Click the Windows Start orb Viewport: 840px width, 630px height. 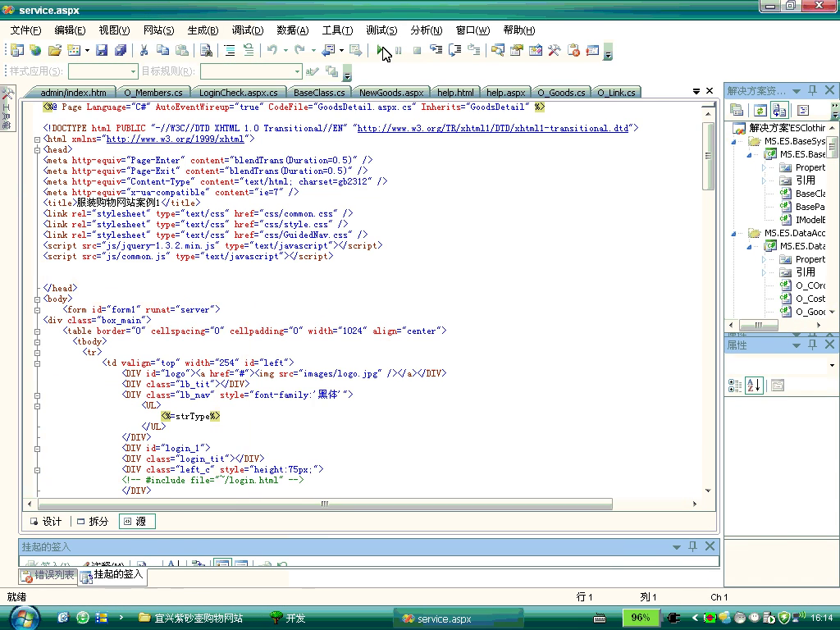coord(25,619)
